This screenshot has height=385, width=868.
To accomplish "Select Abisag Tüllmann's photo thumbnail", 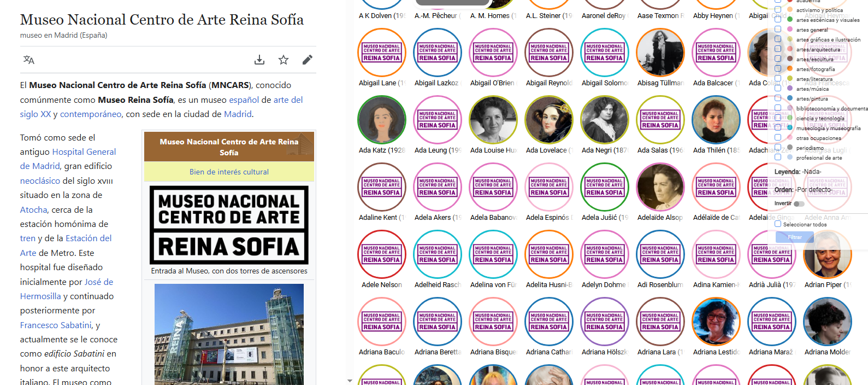I will (x=660, y=52).
